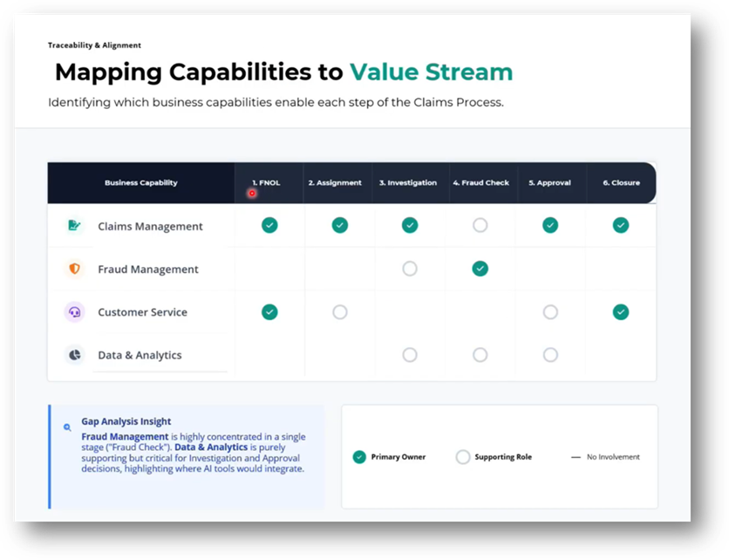Click the "Primary Owner" legend label

[398, 457]
